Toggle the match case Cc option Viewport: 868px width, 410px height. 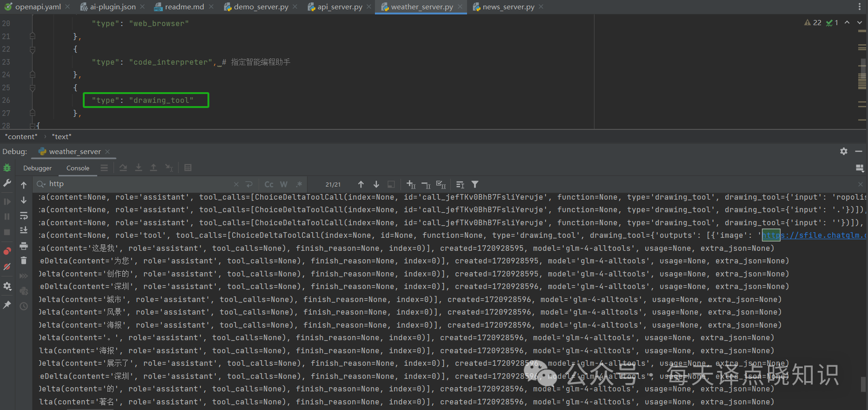(x=269, y=184)
